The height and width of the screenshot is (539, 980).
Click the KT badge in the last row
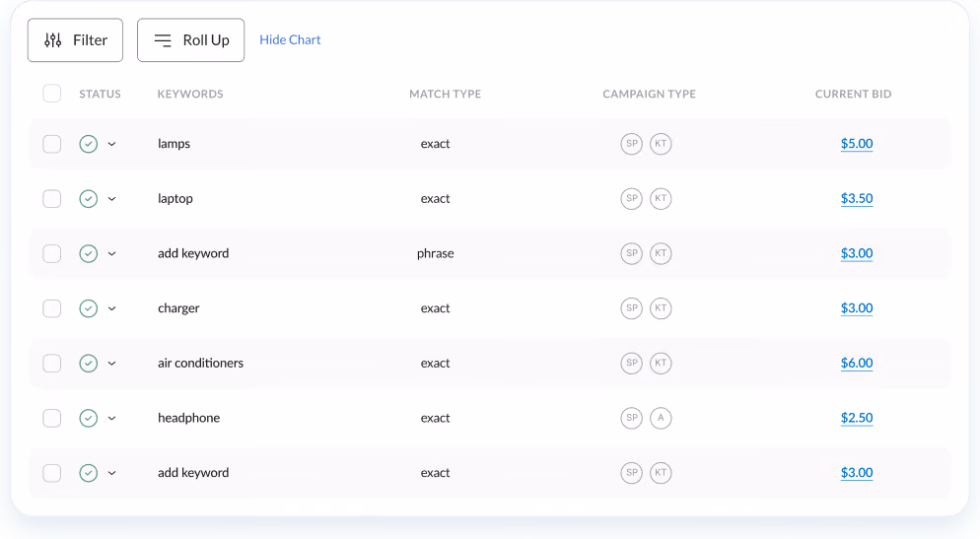pos(661,473)
